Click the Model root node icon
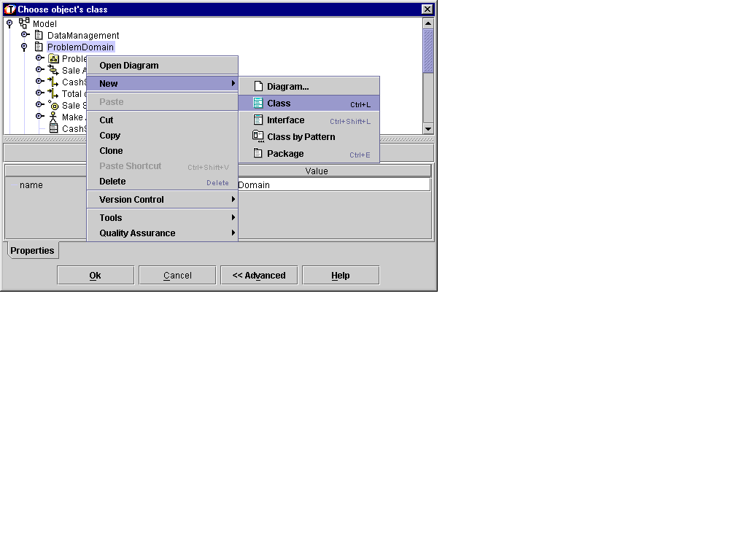The image size is (747, 560). click(24, 23)
